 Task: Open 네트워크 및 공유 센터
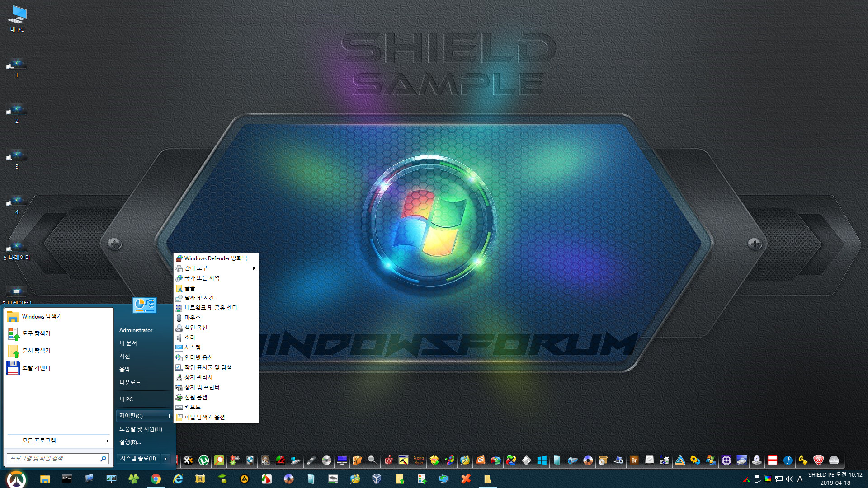pos(216,308)
